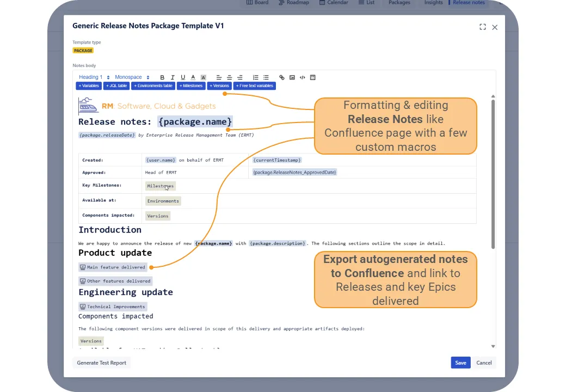This screenshot has width=566, height=392.
Task: Click the underline formatting icon
Action: coord(183,77)
